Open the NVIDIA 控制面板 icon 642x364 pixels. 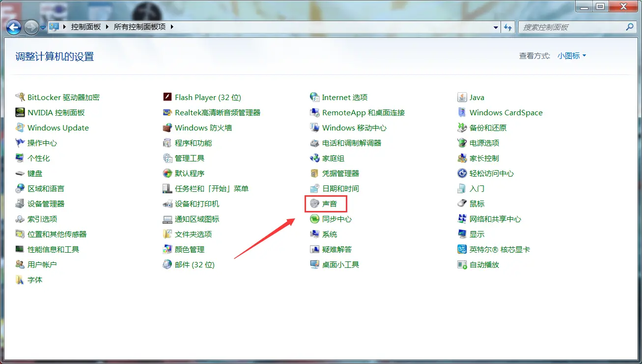[20, 112]
